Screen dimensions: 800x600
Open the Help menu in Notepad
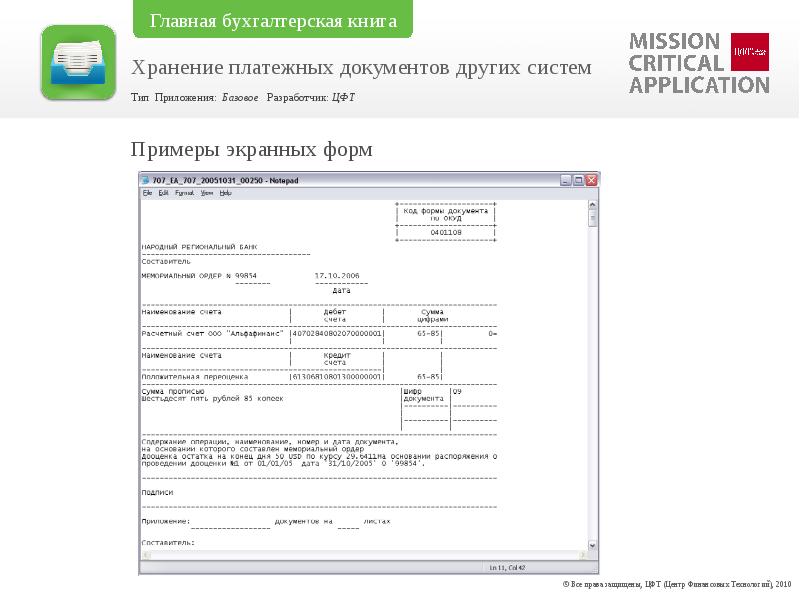[x=226, y=192]
